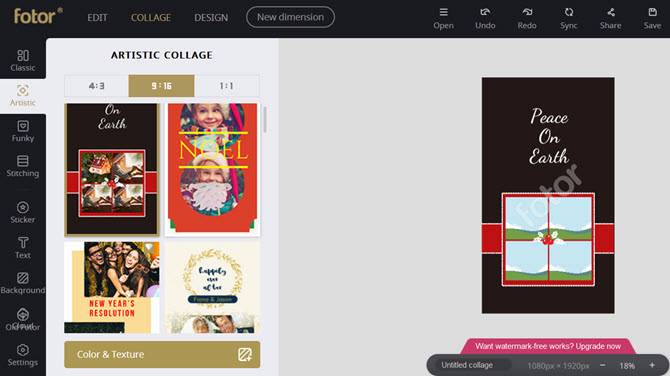Switch to Stitching collage mode
670x376 pixels.
(x=23, y=166)
